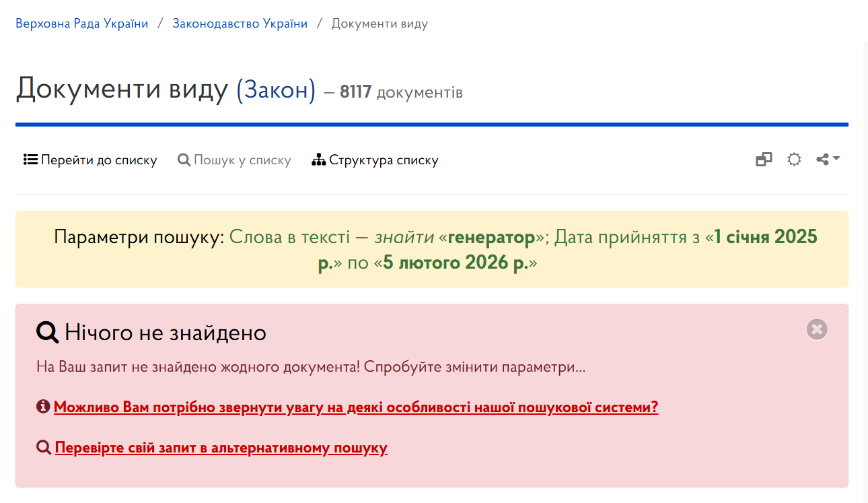Click the list icon beside 'Перейти до списку'

point(30,160)
